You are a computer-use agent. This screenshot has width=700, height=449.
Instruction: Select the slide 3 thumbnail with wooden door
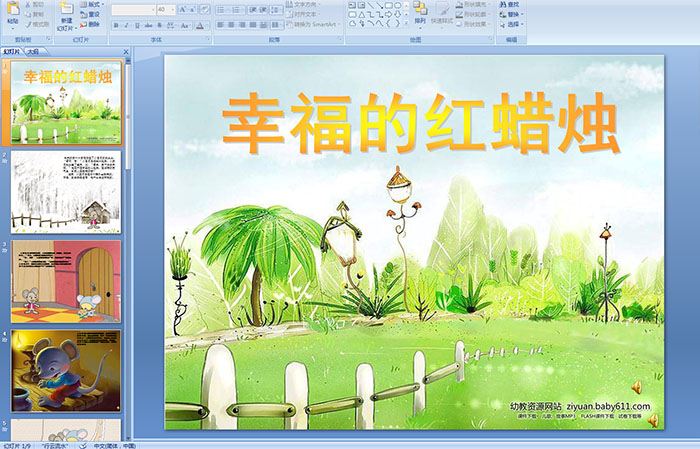[x=66, y=281]
